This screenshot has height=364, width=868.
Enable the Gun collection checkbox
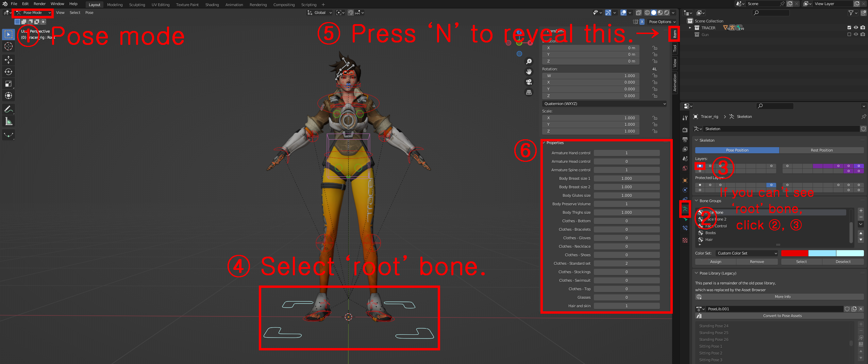pyautogui.click(x=849, y=34)
